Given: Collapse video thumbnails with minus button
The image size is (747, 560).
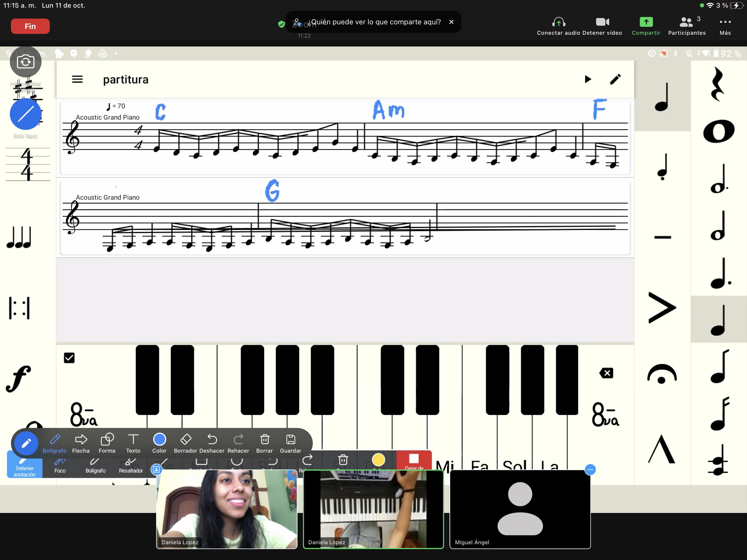Looking at the screenshot, I should click(x=590, y=469).
